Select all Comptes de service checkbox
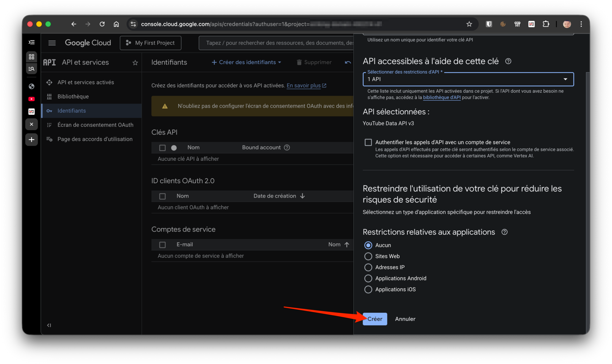The height and width of the screenshot is (364, 612). [x=163, y=244]
